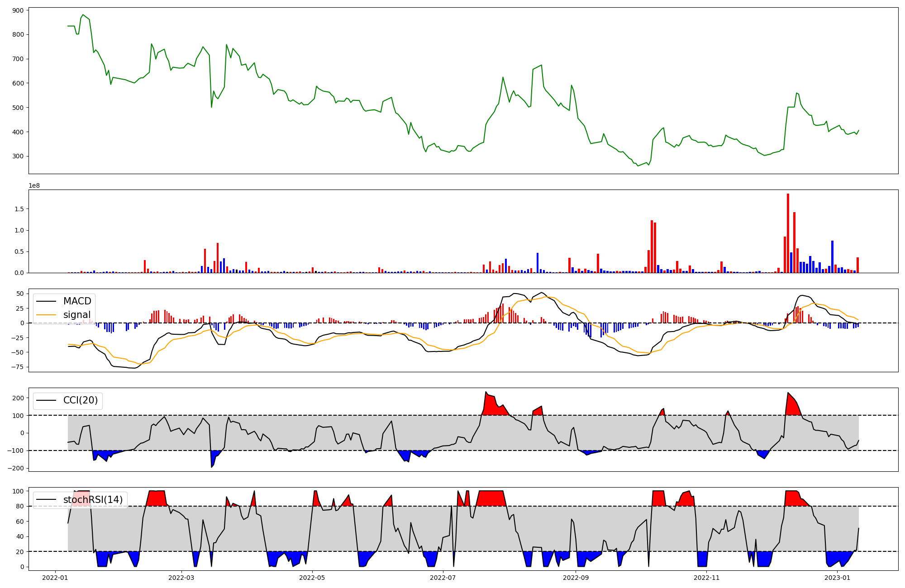Click the MACD legend label

point(77,301)
